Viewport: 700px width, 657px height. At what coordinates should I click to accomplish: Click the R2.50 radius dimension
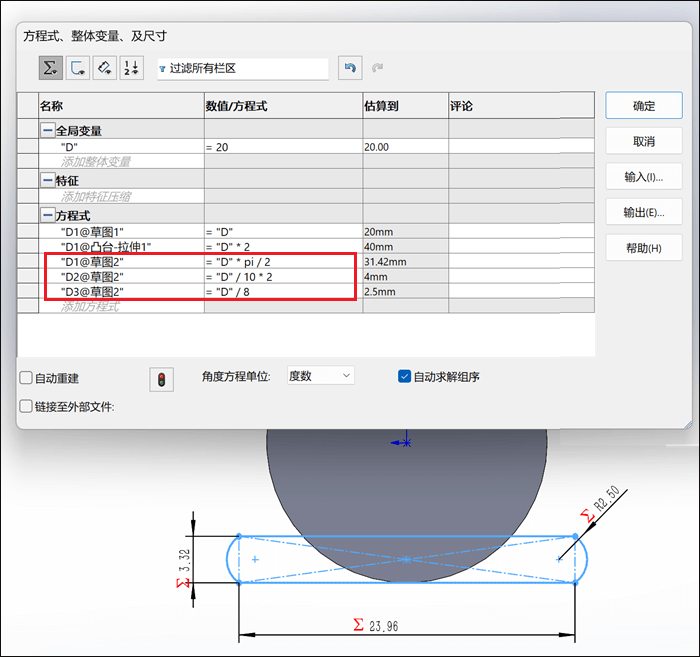point(608,498)
